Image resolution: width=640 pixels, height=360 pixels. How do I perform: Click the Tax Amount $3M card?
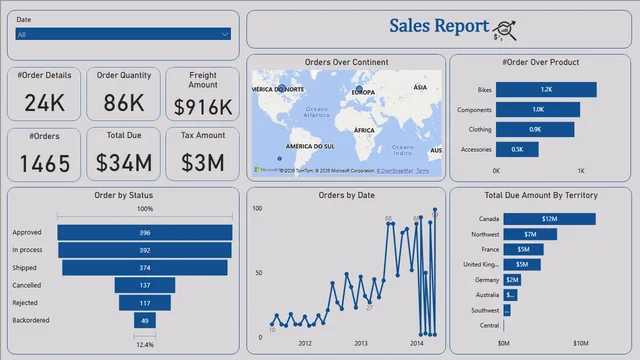pos(202,154)
